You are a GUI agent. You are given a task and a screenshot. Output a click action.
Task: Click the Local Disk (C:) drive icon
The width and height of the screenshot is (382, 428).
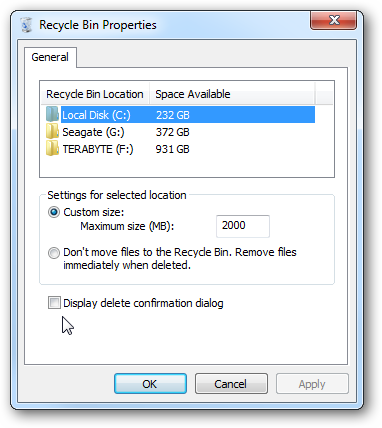pos(52,115)
